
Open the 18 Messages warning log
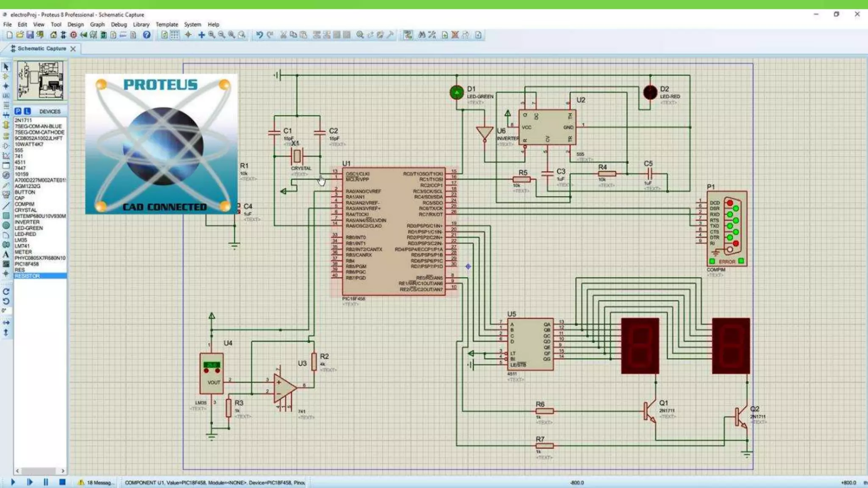tap(96, 482)
